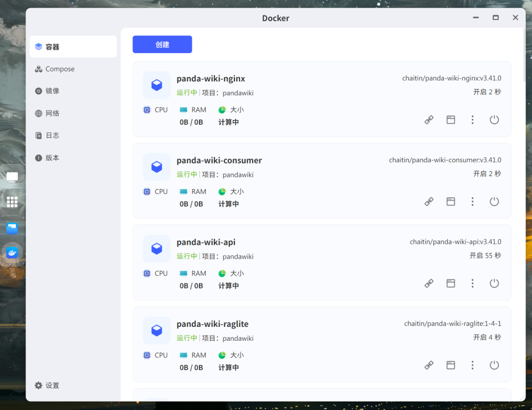Open terminal window icon for panda-wiki-api

click(451, 283)
